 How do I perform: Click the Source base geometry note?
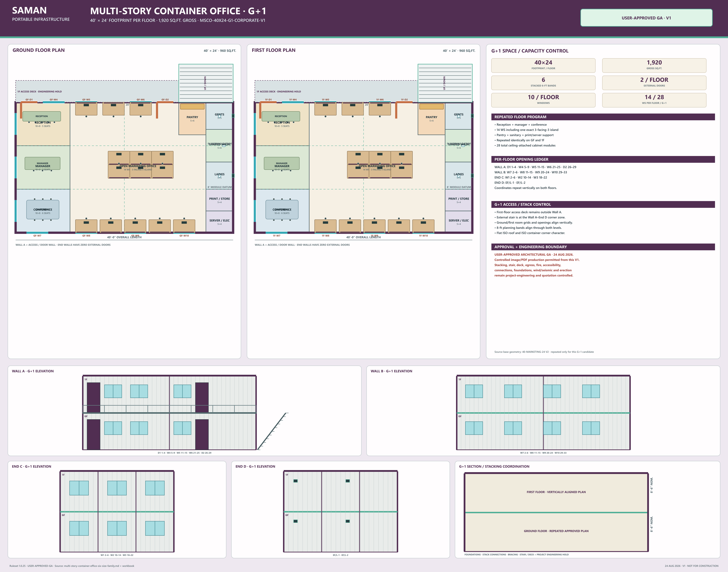point(544,352)
